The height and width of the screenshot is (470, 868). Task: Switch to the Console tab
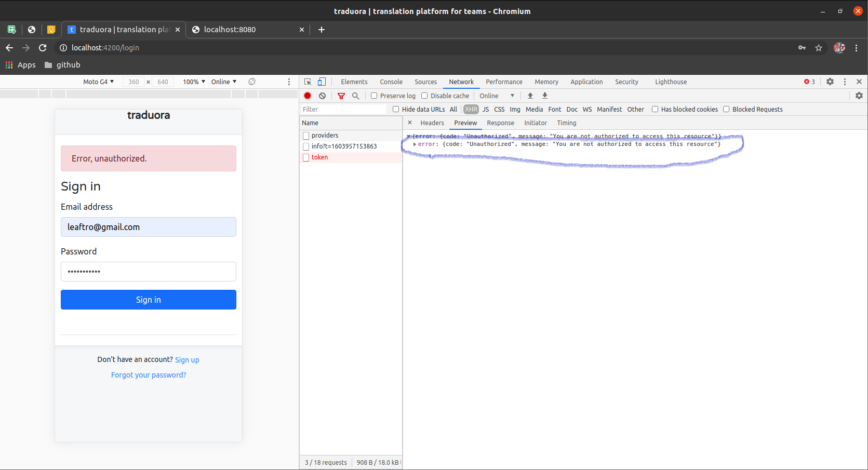[391, 82]
